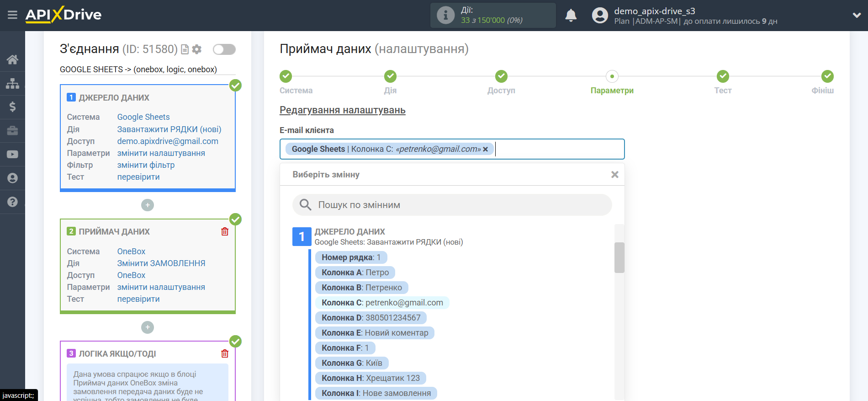Click the variable list scrollbar thumb
The height and width of the screenshot is (401, 868).
tap(619, 257)
